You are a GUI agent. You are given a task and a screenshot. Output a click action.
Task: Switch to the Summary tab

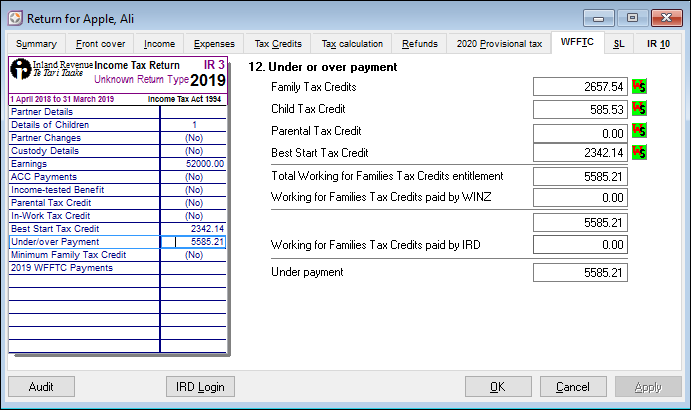tap(37, 44)
